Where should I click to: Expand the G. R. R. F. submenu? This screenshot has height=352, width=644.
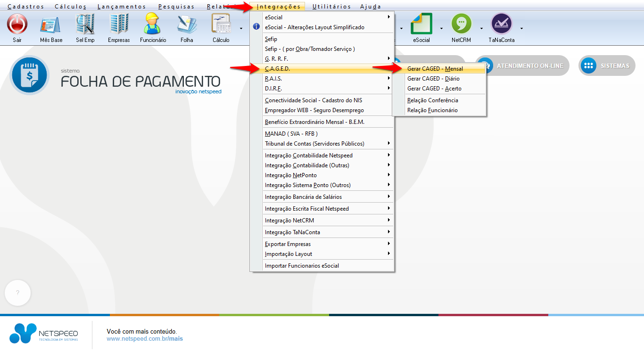(322, 59)
